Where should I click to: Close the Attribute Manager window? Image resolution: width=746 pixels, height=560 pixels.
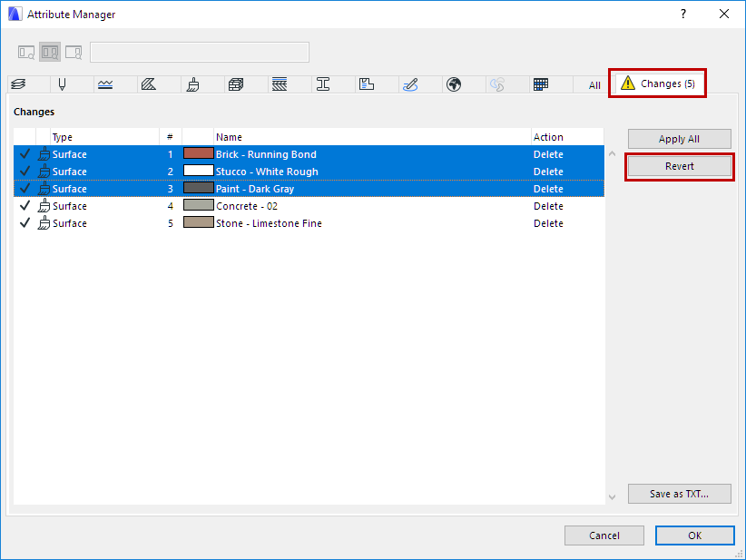(724, 14)
